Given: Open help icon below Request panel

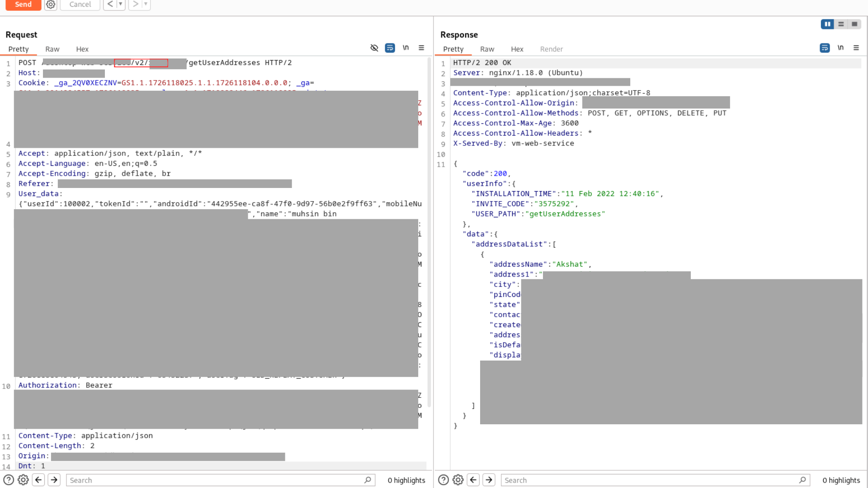Looking at the screenshot, I should tap(9, 480).
